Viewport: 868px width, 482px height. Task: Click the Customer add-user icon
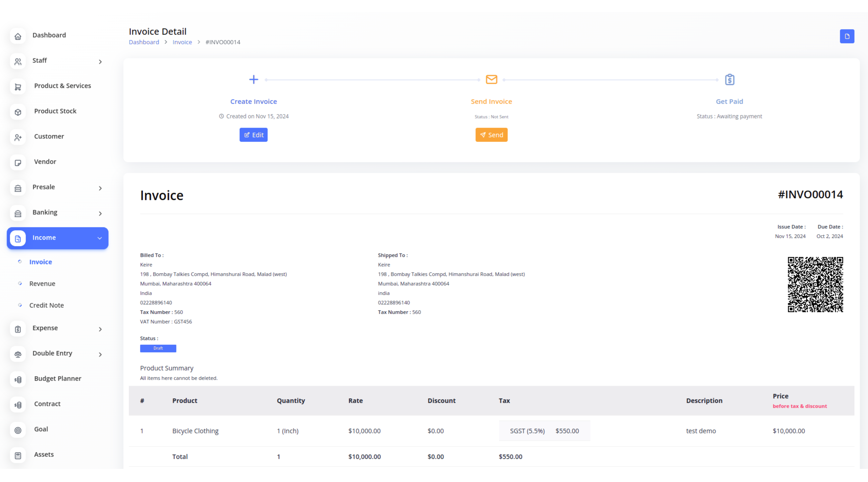pos(18,137)
